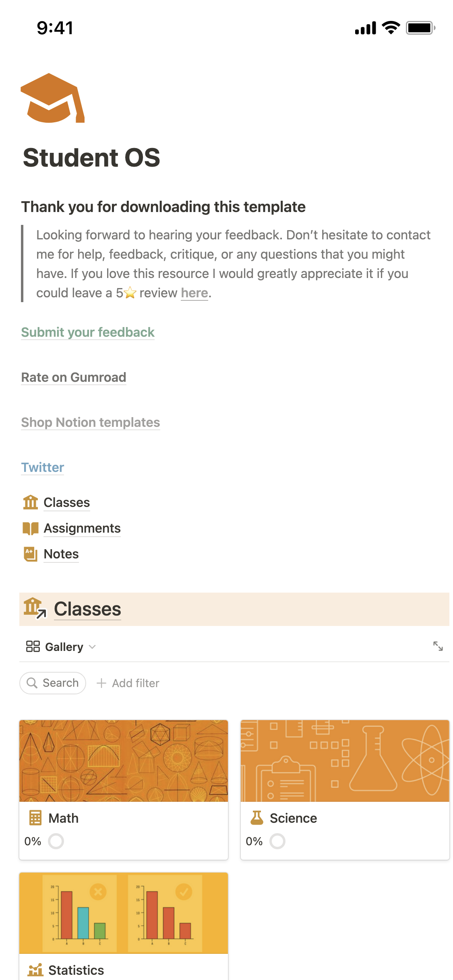453x980 pixels.
Task: Click the Classes building icon in page list
Action: tap(31, 502)
